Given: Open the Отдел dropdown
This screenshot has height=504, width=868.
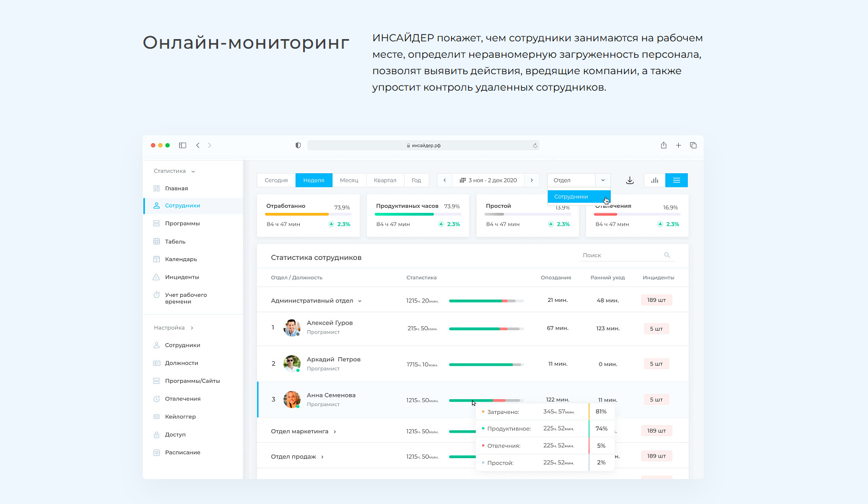Looking at the screenshot, I should (x=578, y=180).
